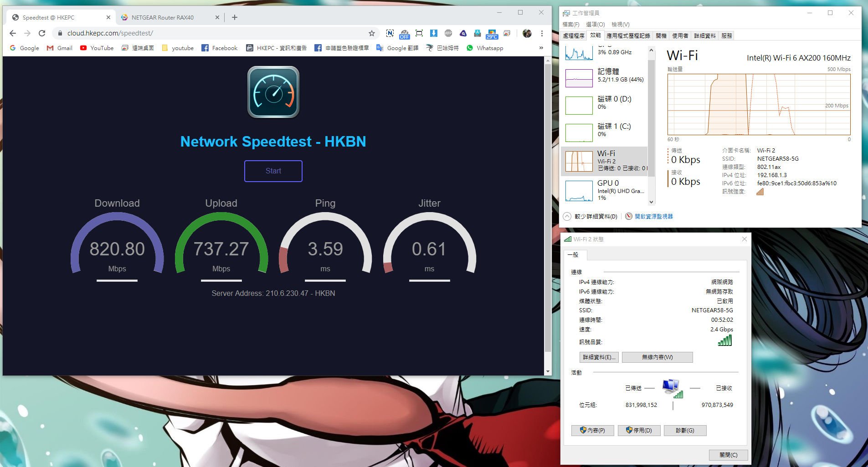Open the Google 翻譯 bookmark
Screen dimensions: 868x467
coord(397,48)
